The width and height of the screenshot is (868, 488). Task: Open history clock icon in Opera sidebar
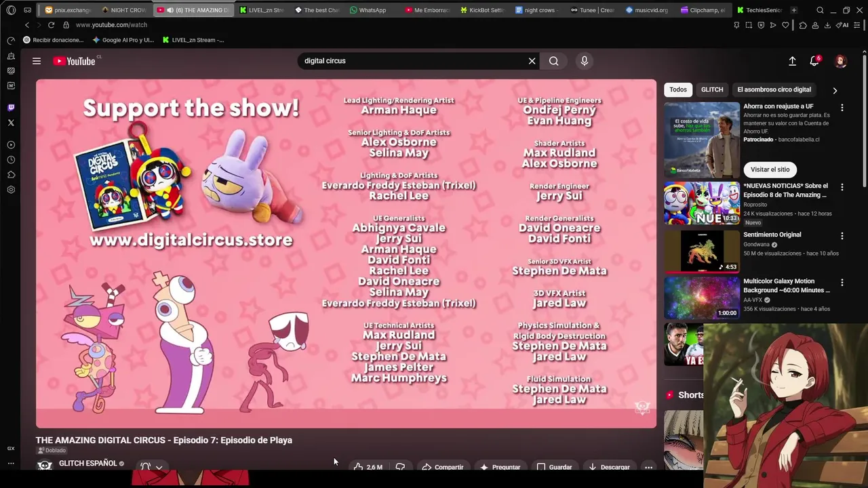11,160
